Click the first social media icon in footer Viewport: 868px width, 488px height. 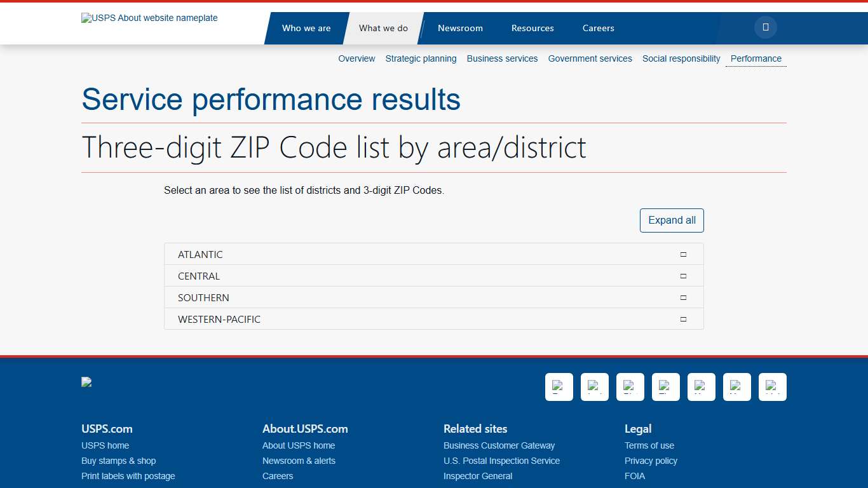pyautogui.click(x=559, y=387)
